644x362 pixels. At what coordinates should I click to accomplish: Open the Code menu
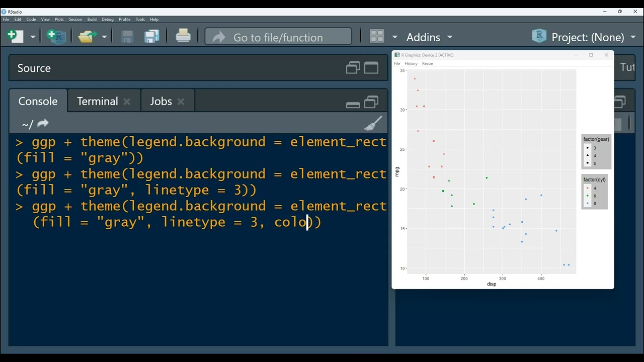pos(31,19)
